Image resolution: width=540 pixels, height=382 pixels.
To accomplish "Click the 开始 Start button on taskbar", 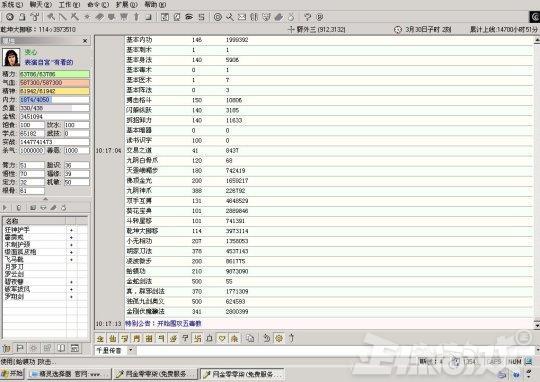I will [12, 374].
